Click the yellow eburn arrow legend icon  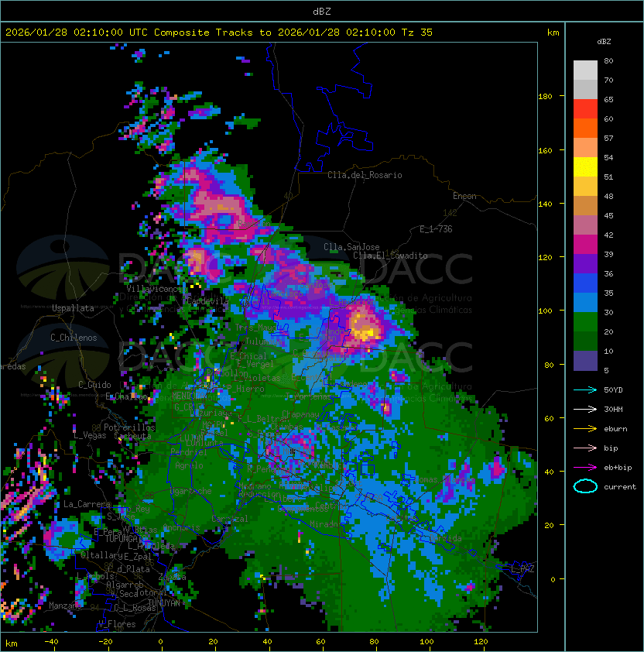pos(585,429)
